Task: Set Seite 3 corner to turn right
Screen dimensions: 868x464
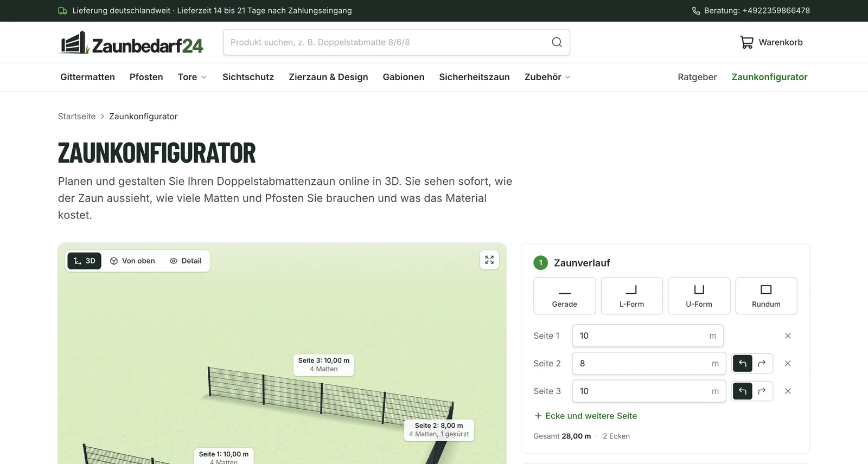Action: tap(762, 391)
